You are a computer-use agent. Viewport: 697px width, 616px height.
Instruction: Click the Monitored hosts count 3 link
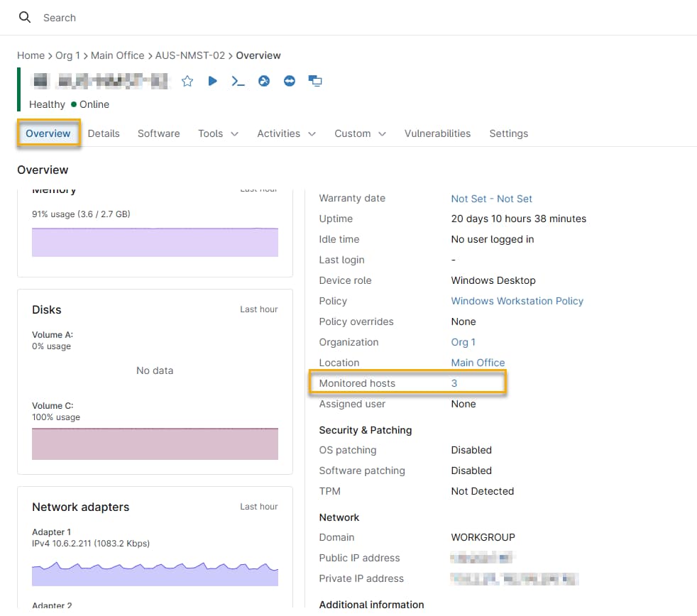(x=454, y=383)
